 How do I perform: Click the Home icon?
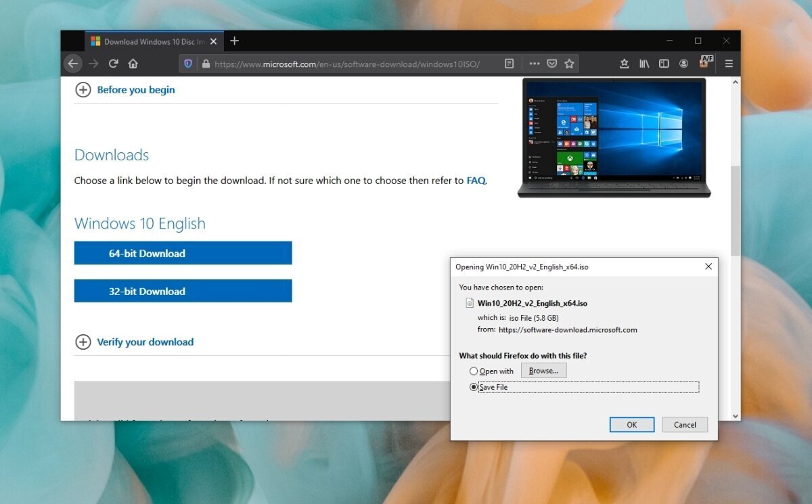133,63
